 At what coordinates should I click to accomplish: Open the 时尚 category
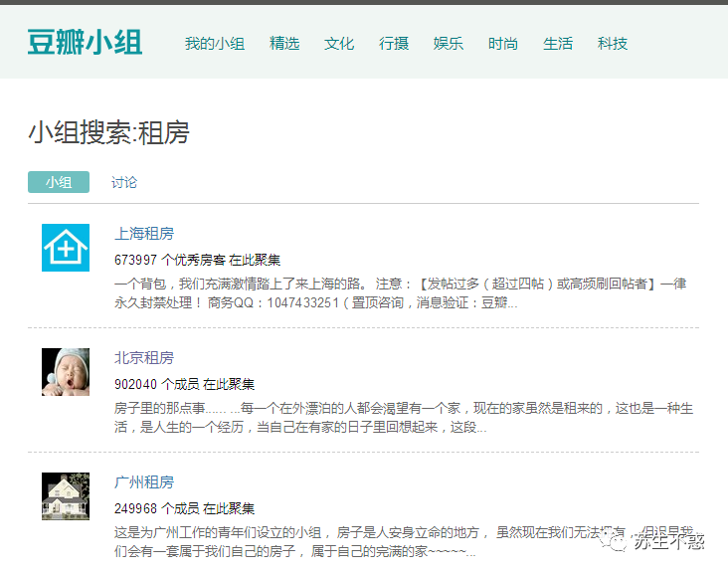[503, 44]
